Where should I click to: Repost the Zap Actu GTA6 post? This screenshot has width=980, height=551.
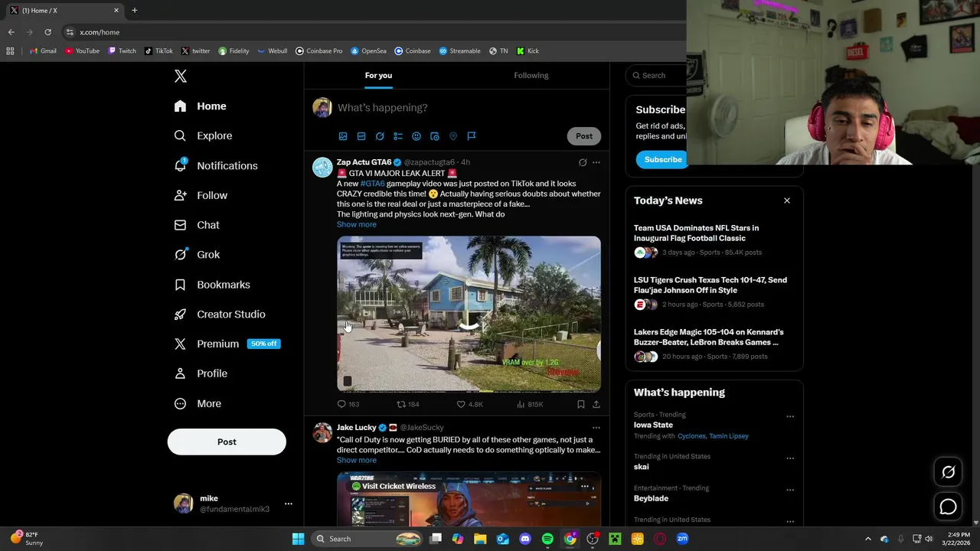coord(407,404)
